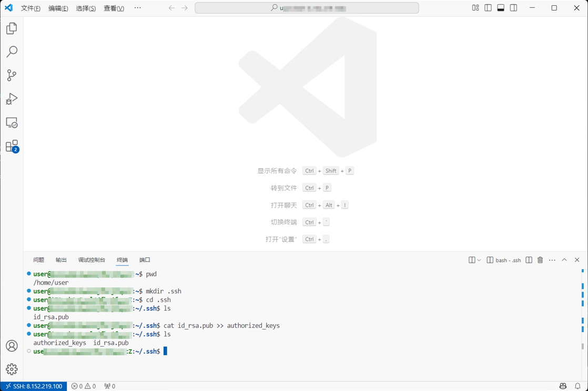Screen dimensions: 588x391
Task: Open the Extensions view with badge 2
Action: point(12,146)
